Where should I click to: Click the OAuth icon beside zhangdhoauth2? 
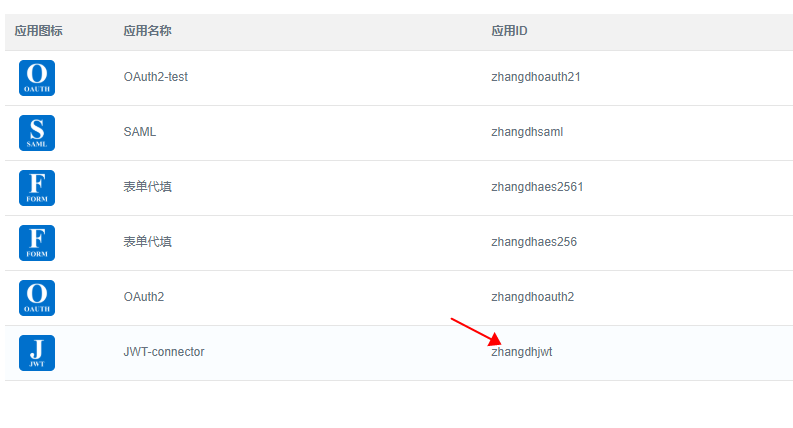37,298
